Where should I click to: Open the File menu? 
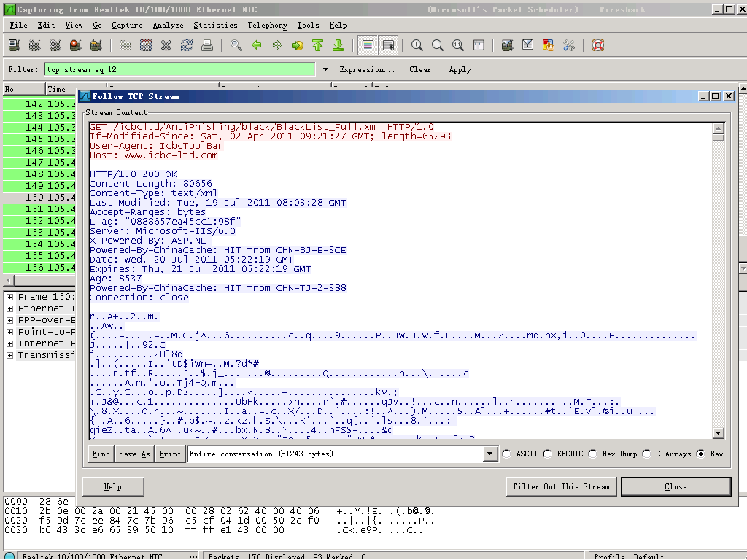pyautogui.click(x=18, y=26)
